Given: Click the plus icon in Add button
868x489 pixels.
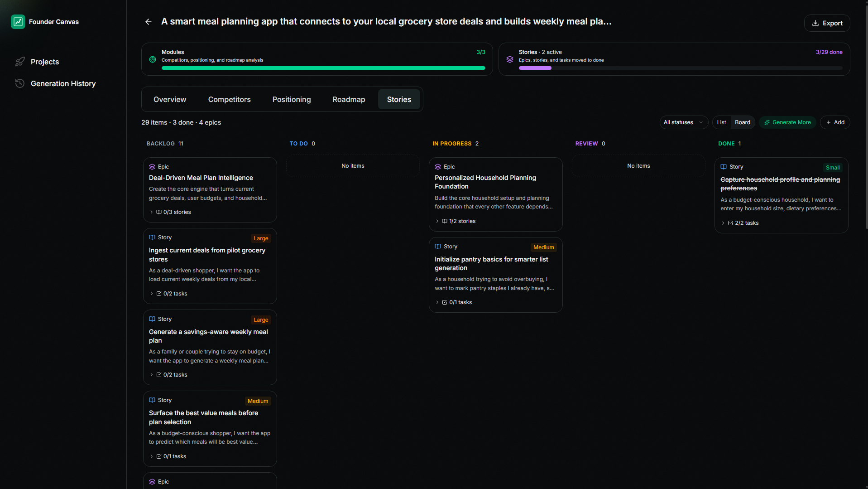Looking at the screenshot, I should pyautogui.click(x=829, y=122).
